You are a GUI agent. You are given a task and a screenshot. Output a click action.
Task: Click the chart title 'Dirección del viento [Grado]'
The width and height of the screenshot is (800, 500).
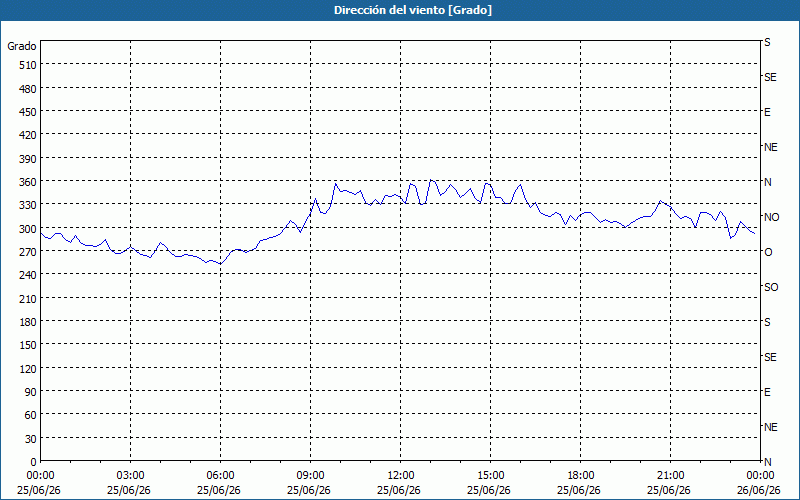(413, 10)
